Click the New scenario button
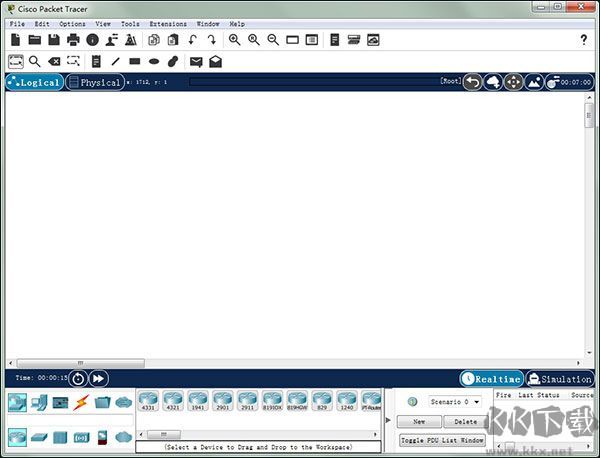This screenshot has height=458, width=600. 419,422
